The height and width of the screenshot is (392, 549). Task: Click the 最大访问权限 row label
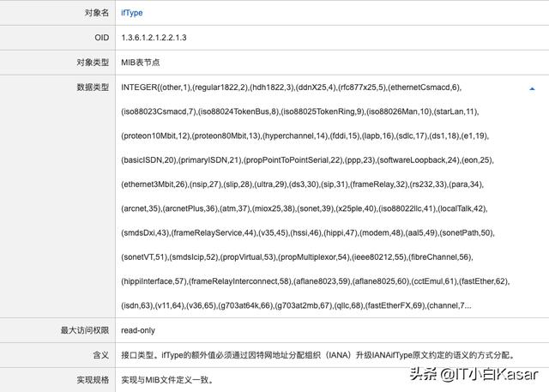[85, 330]
